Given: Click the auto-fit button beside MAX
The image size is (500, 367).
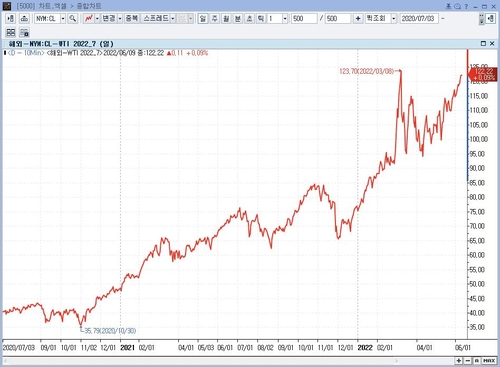Looking at the screenshot, I should (x=477, y=361).
